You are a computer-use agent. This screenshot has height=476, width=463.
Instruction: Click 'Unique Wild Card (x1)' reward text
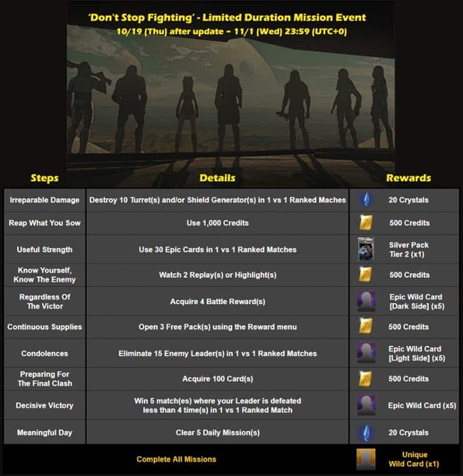pyautogui.click(x=414, y=459)
